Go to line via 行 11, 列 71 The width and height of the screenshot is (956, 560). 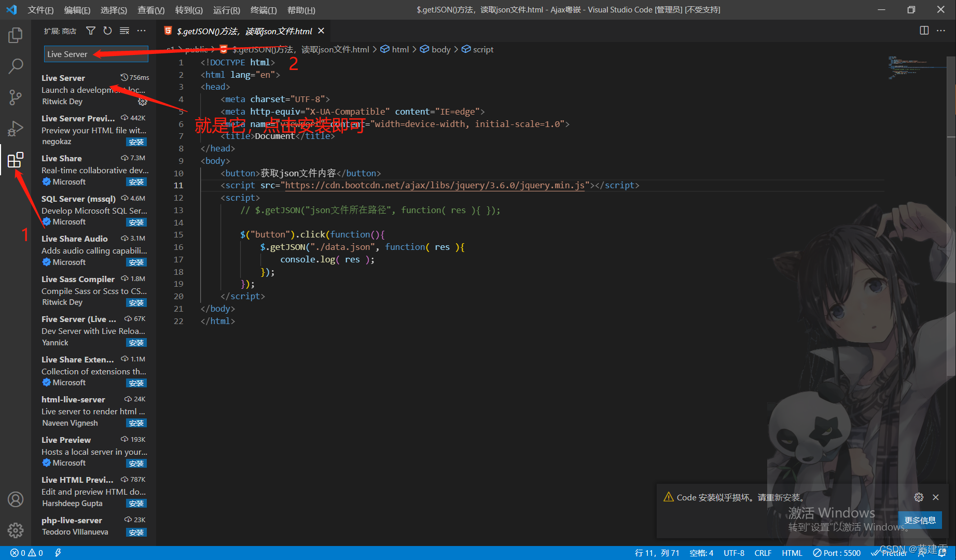click(x=657, y=553)
